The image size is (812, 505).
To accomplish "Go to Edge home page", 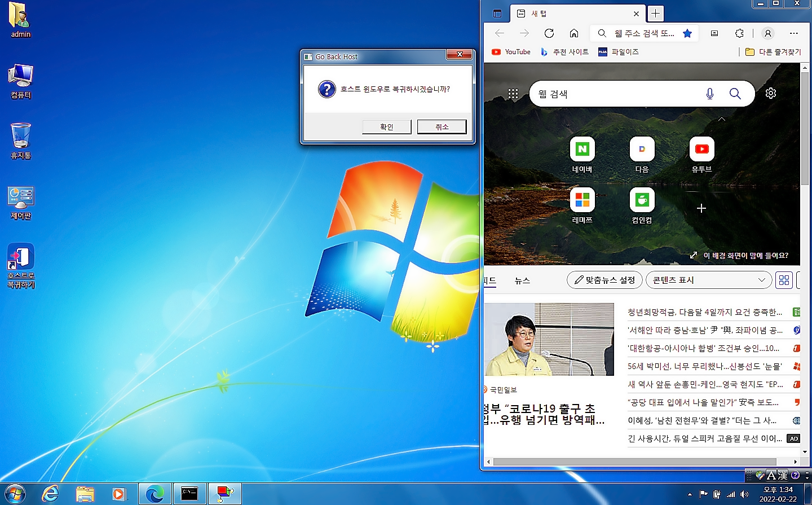I will [574, 33].
